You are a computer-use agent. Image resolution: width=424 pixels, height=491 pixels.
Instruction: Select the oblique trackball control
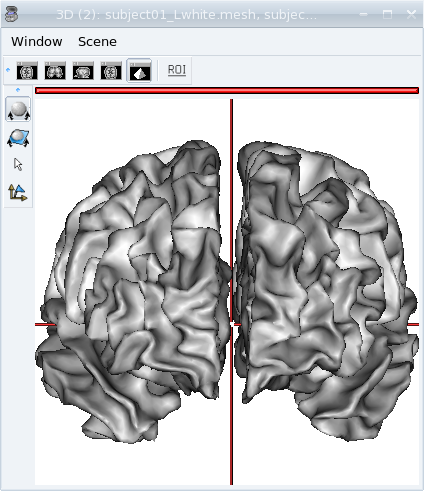pyautogui.click(x=18, y=138)
